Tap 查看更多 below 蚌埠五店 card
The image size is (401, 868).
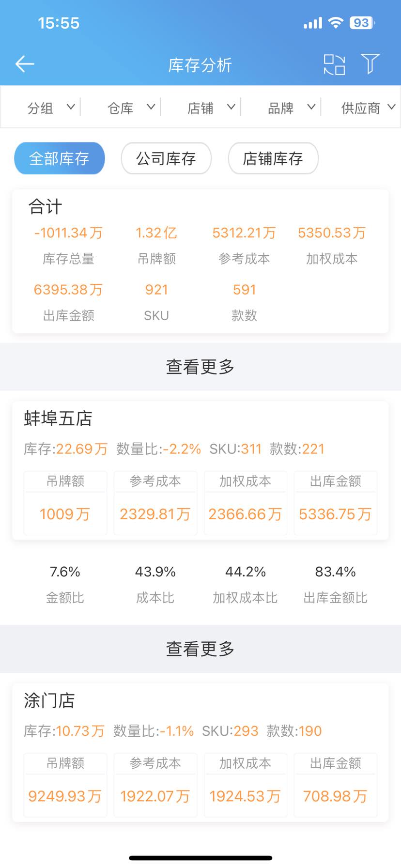[x=200, y=649]
